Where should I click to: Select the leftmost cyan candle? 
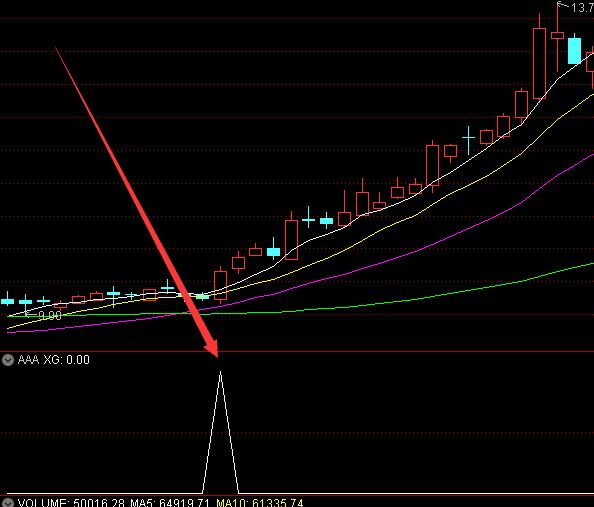click(8, 300)
